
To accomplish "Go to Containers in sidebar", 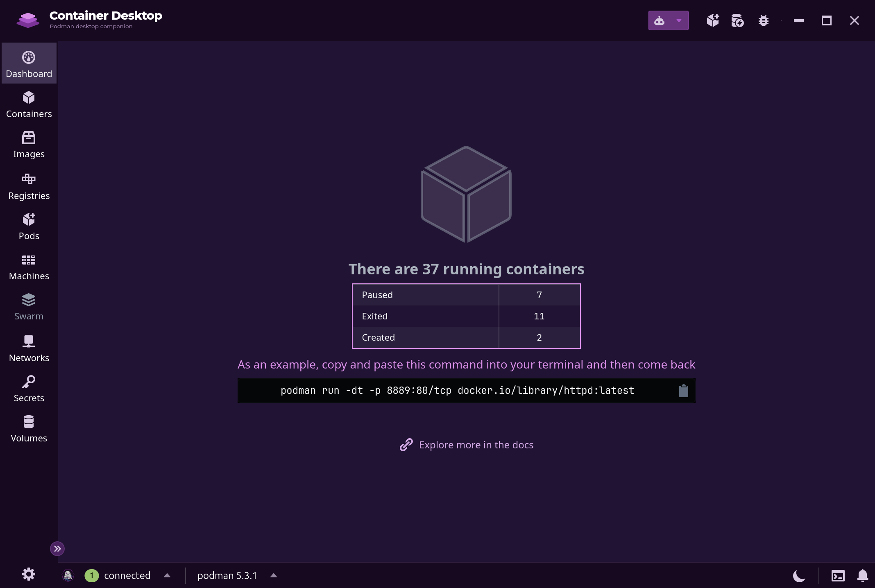I will pyautogui.click(x=29, y=104).
